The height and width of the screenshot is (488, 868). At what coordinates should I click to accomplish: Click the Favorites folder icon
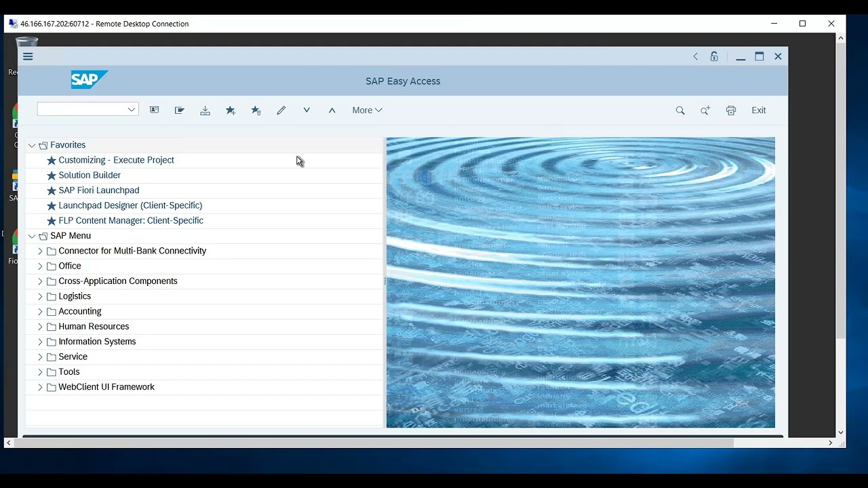pos(43,145)
